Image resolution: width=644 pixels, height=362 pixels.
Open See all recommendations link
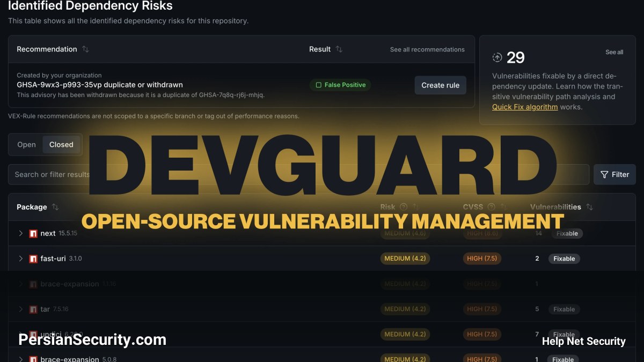427,49
